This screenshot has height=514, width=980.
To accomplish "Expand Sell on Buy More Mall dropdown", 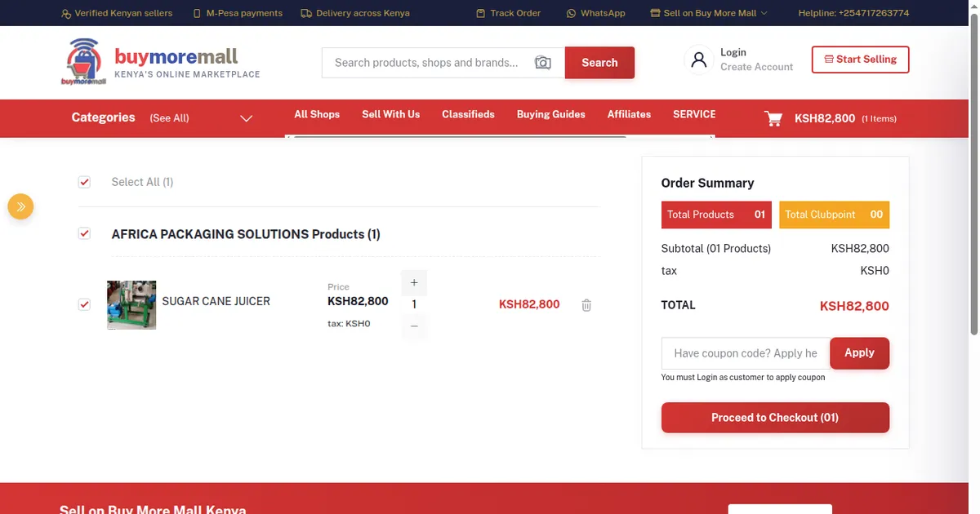I will (x=709, y=13).
